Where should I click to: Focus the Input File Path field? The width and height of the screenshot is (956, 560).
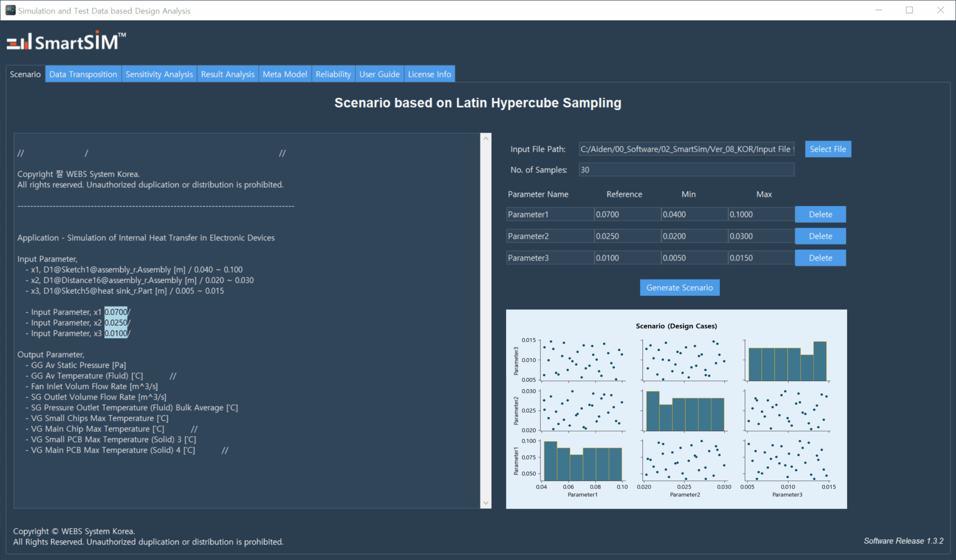[686, 149]
